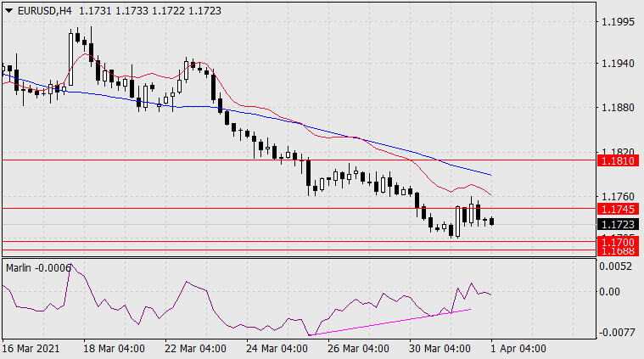Select the current price 1.1723 label
Image resolution: width=644 pixels, height=359 pixels.
point(618,225)
